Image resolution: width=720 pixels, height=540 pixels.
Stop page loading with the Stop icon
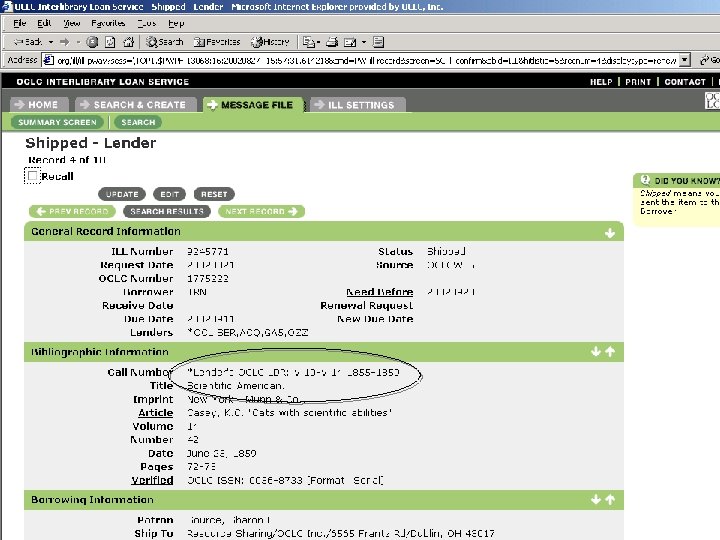coord(92,42)
